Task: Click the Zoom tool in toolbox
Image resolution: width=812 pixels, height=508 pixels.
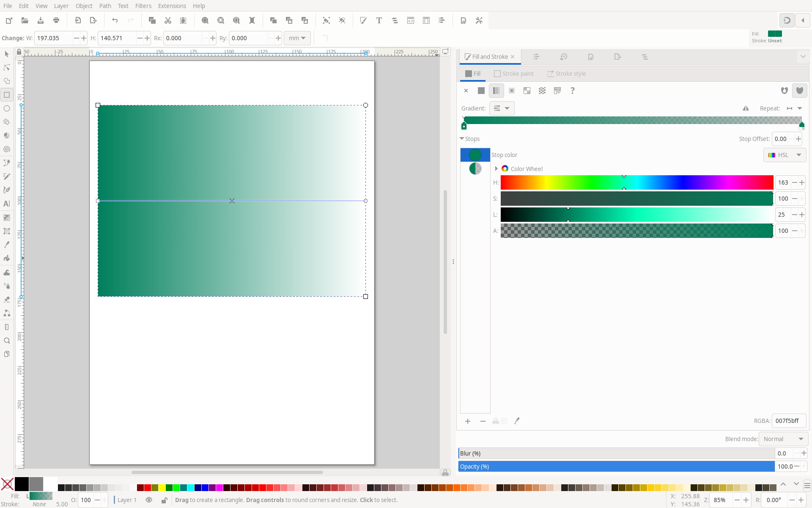Action: (7, 341)
